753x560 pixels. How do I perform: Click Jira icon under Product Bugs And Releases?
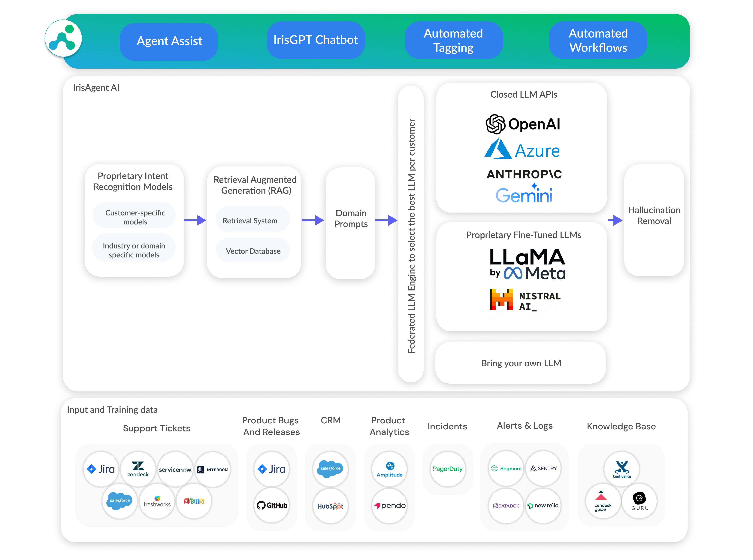coord(271,469)
